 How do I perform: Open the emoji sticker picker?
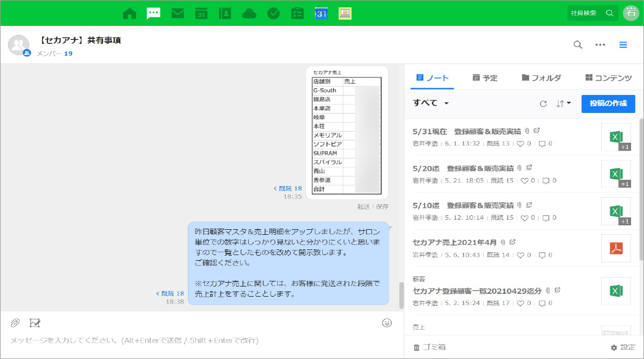click(386, 322)
